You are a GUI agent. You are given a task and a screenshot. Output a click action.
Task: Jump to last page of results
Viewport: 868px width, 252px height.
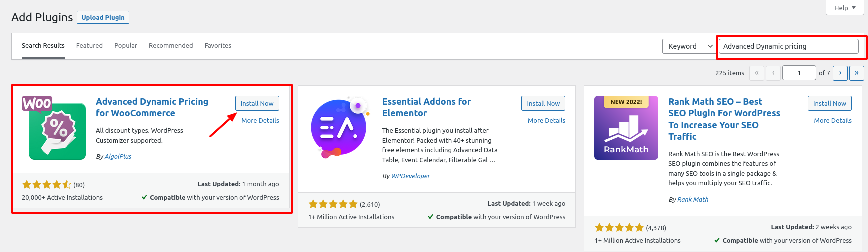tap(857, 73)
